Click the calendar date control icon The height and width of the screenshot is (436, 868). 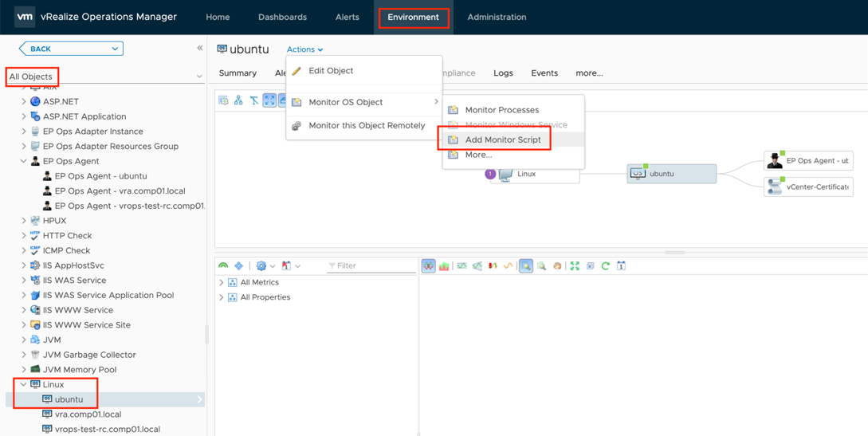click(x=622, y=266)
